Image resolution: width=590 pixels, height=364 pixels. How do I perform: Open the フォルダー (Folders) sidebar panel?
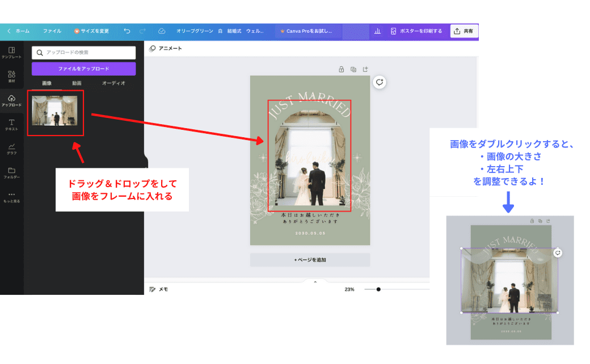click(11, 172)
